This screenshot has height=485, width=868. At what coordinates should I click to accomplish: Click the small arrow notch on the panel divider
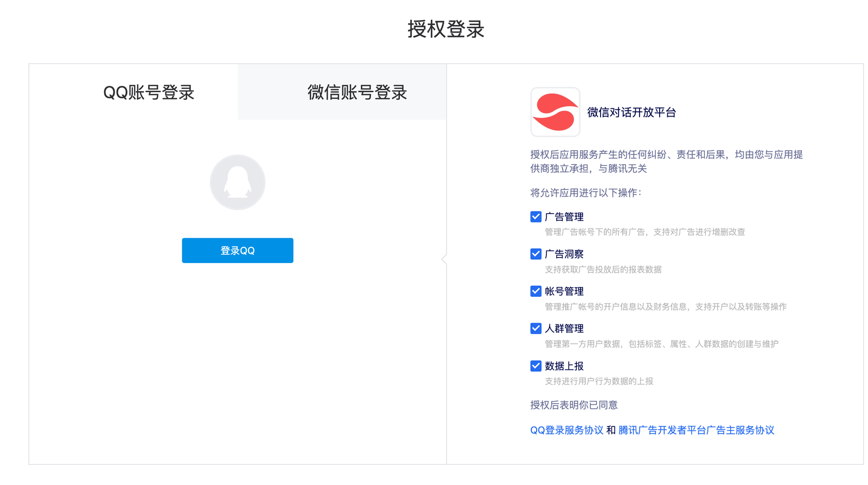pos(444,259)
